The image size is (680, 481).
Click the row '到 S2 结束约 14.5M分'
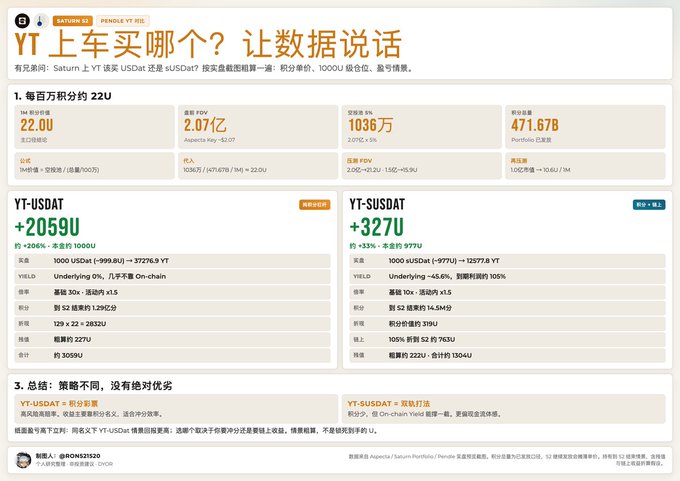tap(507, 308)
